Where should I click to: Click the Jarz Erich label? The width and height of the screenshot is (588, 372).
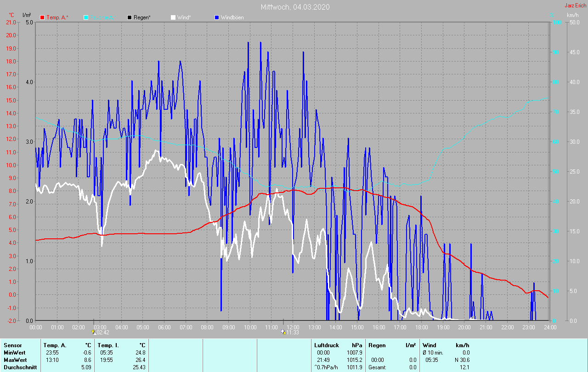[x=575, y=6]
